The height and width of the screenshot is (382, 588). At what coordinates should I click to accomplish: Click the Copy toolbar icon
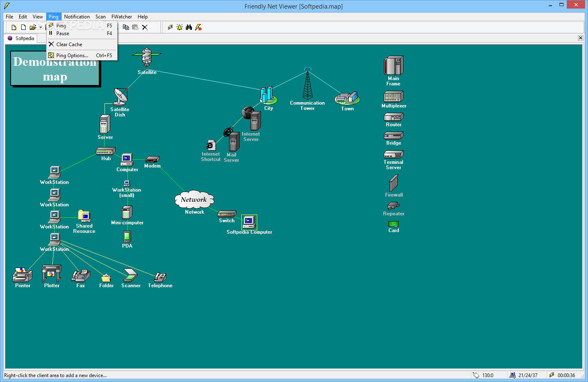click(126, 27)
